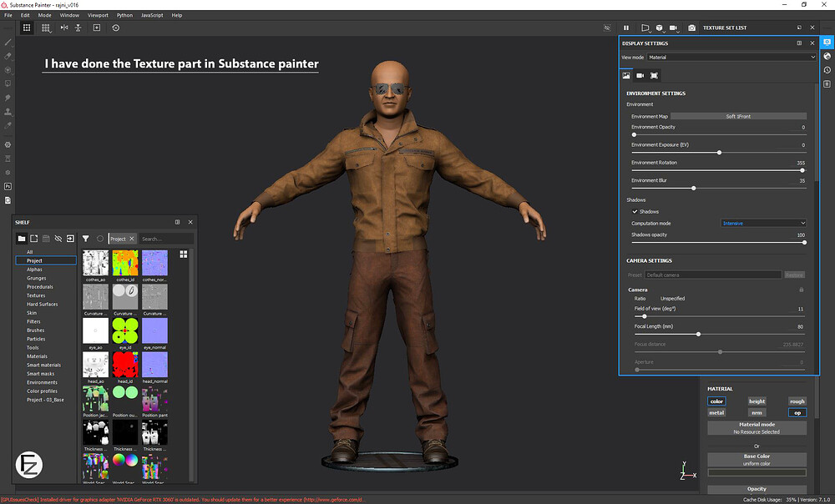Open the Viewport menu
Image resolution: width=835 pixels, height=504 pixels.
(x=98, y=15)
